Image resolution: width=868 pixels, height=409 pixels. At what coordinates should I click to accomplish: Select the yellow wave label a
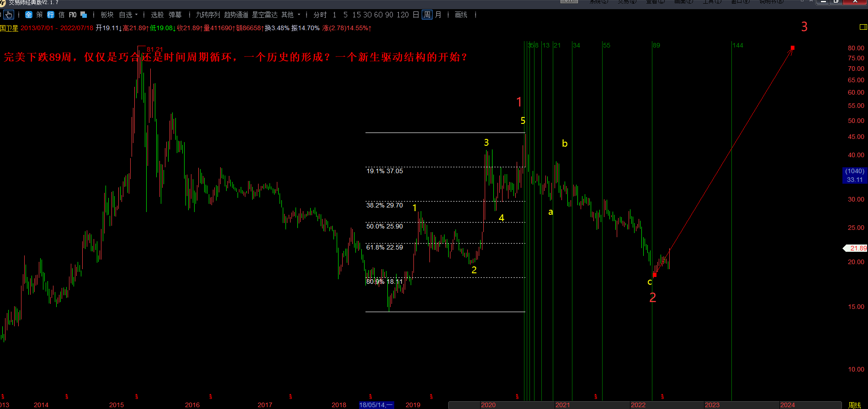click(550, 212)
